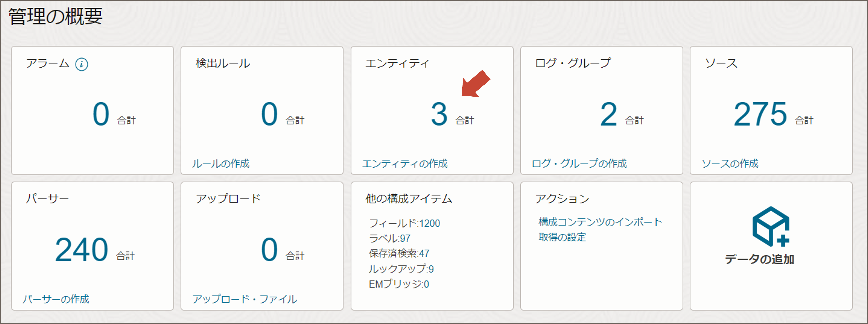This screenshot has width=868, height=324.
Task: Click the アップロード・ファイル link
Action: click(x=245, y=299)
